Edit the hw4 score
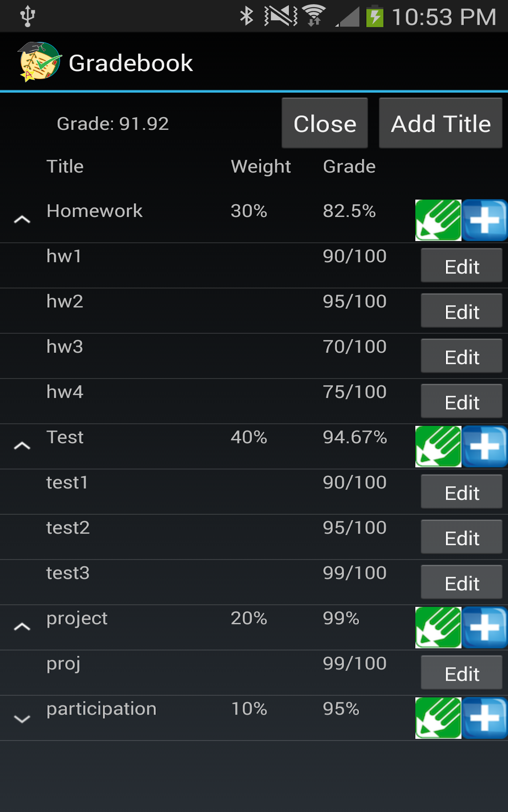The image size is (508, 812). [461, 401]
